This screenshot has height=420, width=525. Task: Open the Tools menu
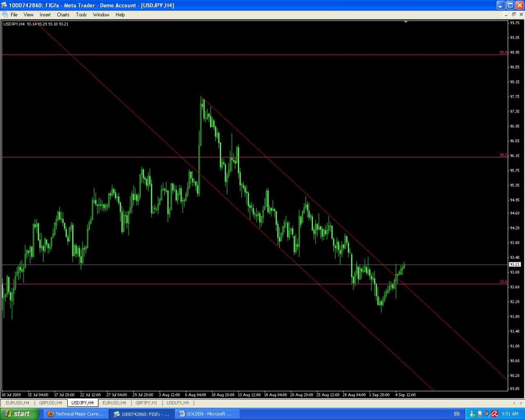[x=81, y=15]
